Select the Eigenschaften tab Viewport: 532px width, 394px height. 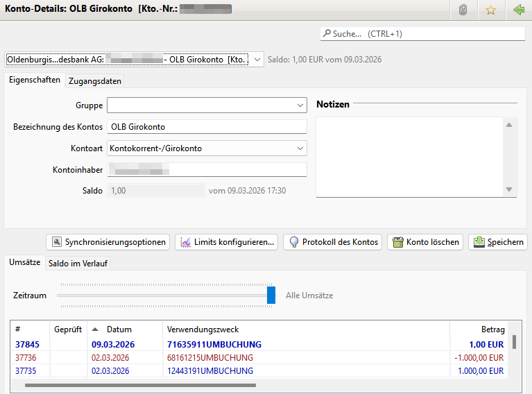click(35, 80)
